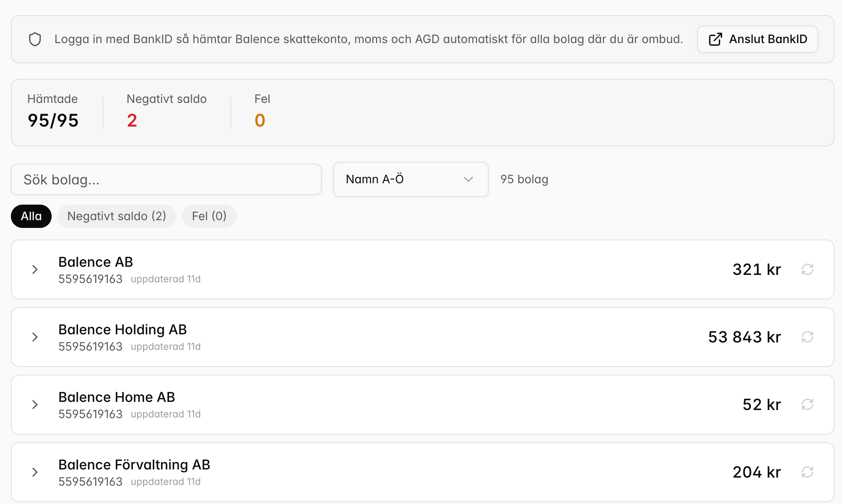
Task: Connect with the Anslut BankID button
Action: pyautogui.click(x=758, y=39)
